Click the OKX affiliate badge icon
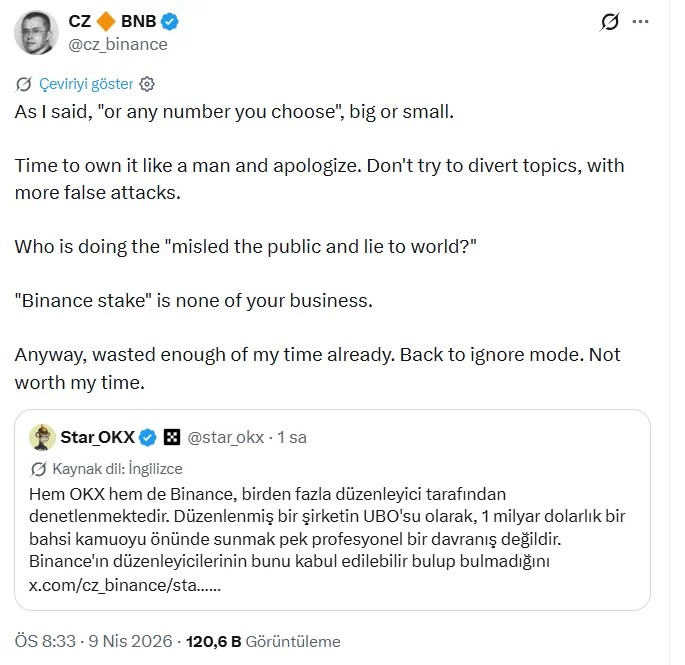Image resolution: width=685 pixels, height=665 pixels. (x=171, y=437)
